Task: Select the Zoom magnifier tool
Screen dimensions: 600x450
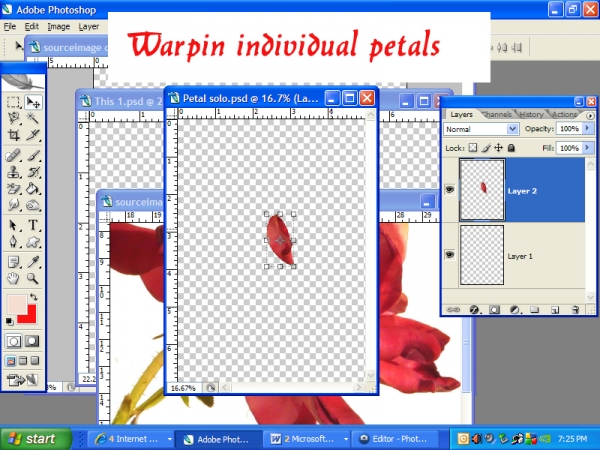Action: point(33,279)
